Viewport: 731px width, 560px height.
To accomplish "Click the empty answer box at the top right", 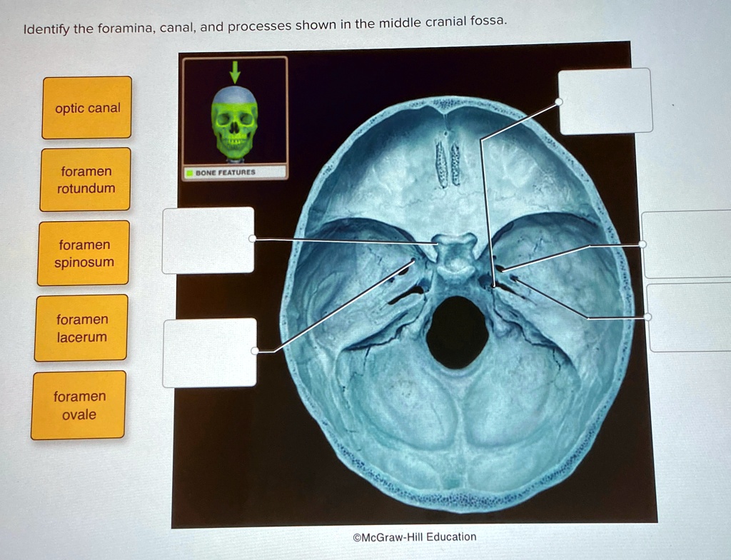I will tap(605, 100).
